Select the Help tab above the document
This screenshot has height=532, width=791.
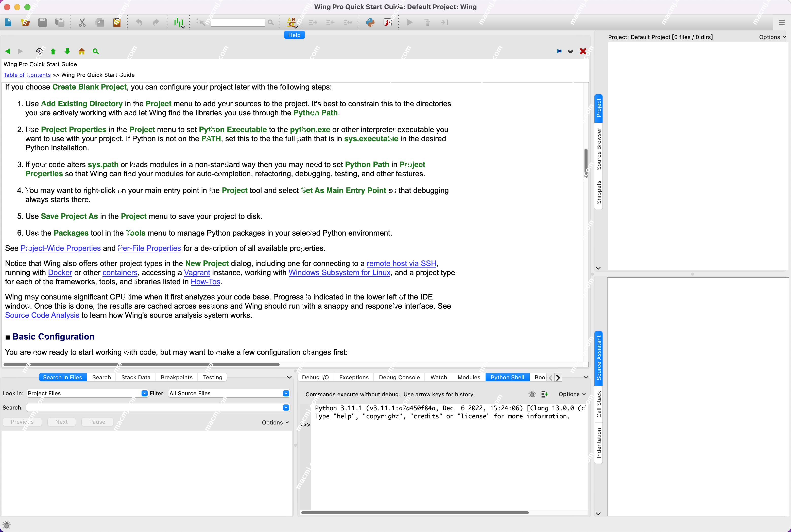point(294,35)
